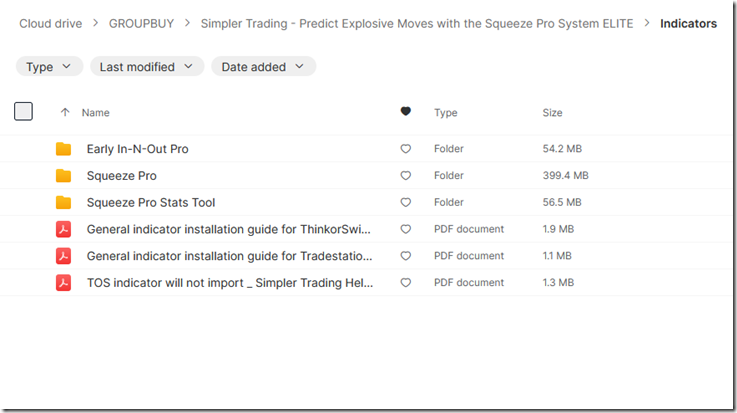Click the 1.1 MB size value

(557, 256)
